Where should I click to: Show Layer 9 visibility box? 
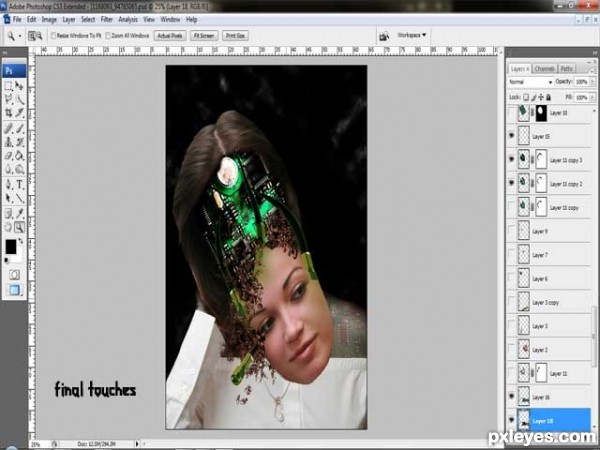coord(512,231)
